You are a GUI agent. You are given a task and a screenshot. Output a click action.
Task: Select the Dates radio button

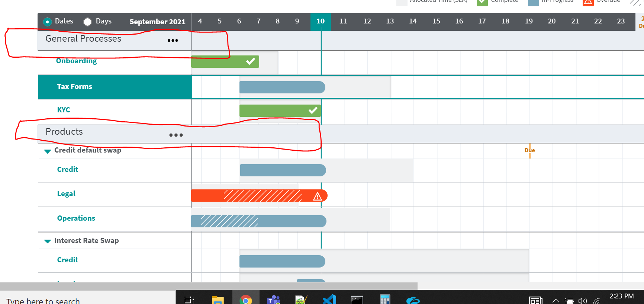tap(47, 22)
